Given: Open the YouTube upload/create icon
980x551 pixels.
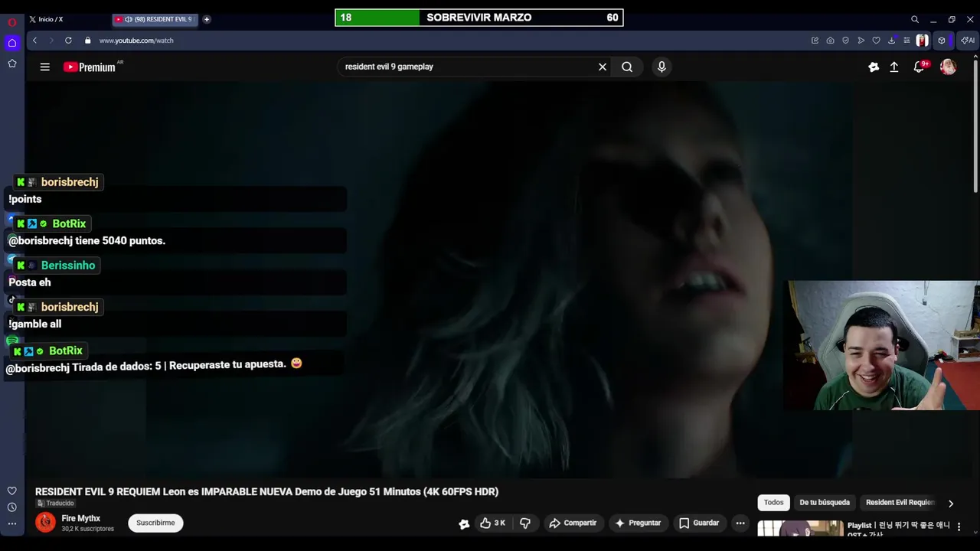Looking at the screenshot, I should pyautogui.click(x=893, y=67).
